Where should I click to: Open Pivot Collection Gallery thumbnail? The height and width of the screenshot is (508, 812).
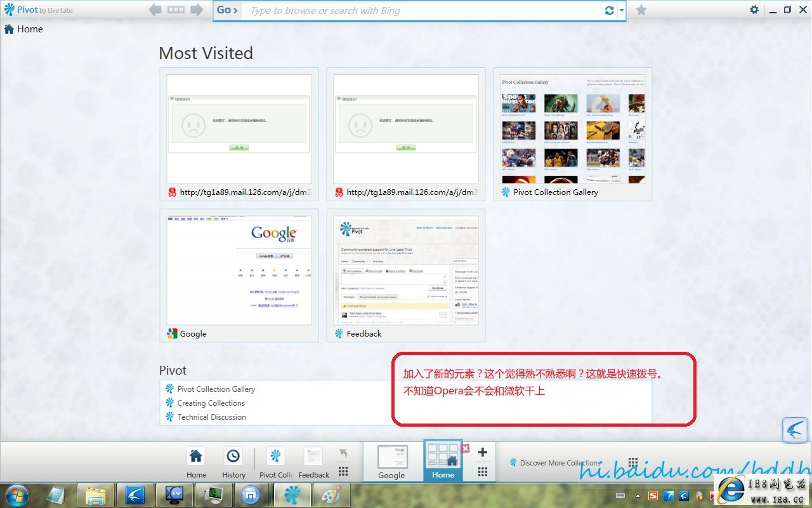[x=573, y=134]
